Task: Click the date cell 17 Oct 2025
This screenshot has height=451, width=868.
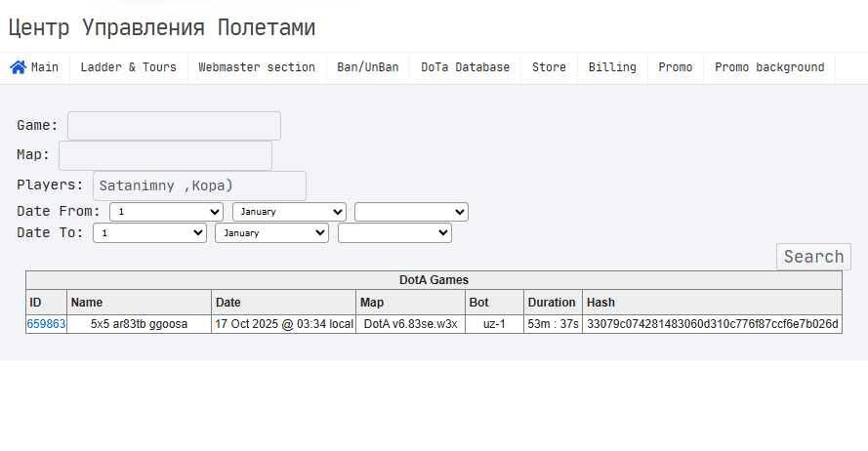Action: click(283, 324)
